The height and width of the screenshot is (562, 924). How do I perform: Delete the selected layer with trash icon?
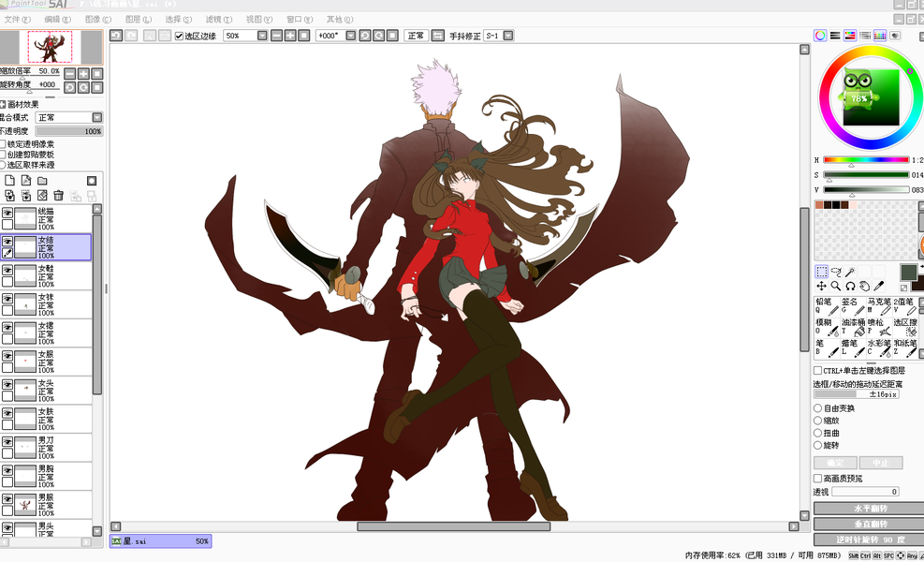click(58, 195)
